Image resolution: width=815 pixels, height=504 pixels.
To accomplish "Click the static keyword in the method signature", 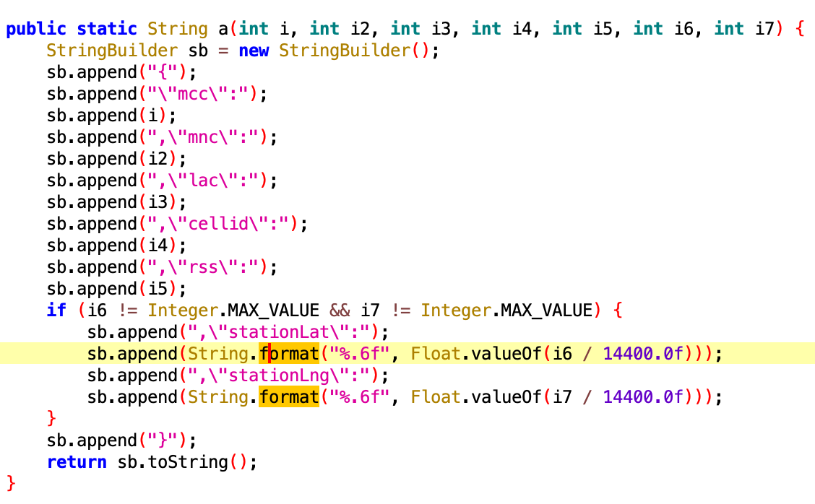I will (105, 29).
